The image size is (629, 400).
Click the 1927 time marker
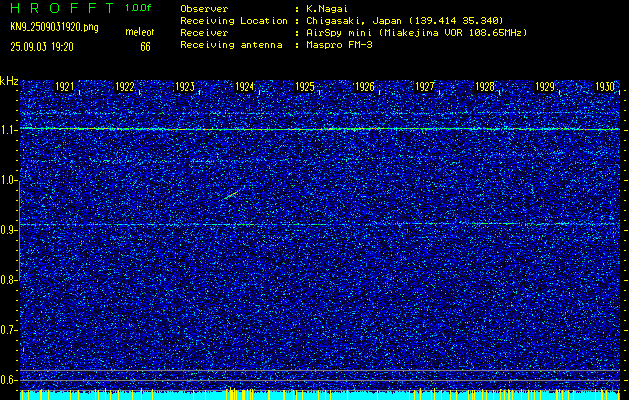click(x=424, y=87)
